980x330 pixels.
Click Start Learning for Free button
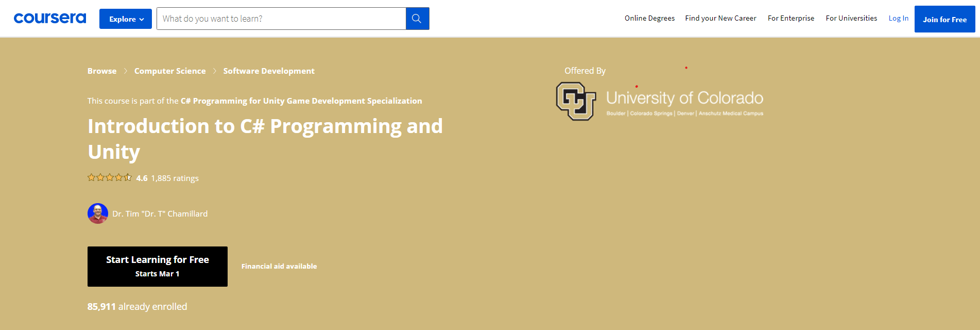158,267
